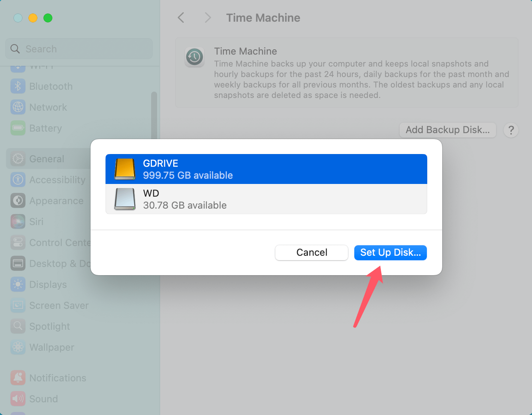532x415 pixels.
Task: Click the Set Up Disk button
Action: pos(390,252)
